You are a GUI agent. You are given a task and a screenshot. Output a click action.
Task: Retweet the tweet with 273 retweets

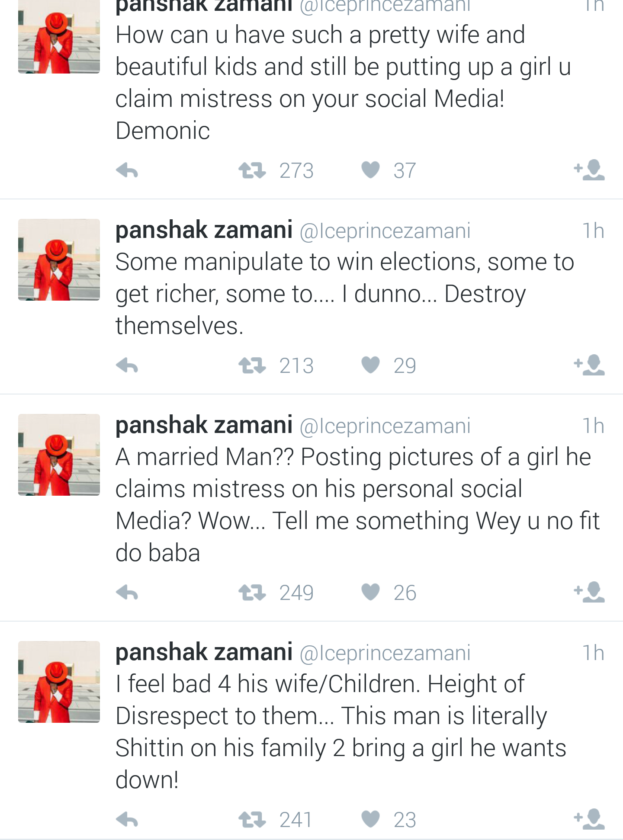(x=252, y=170)
